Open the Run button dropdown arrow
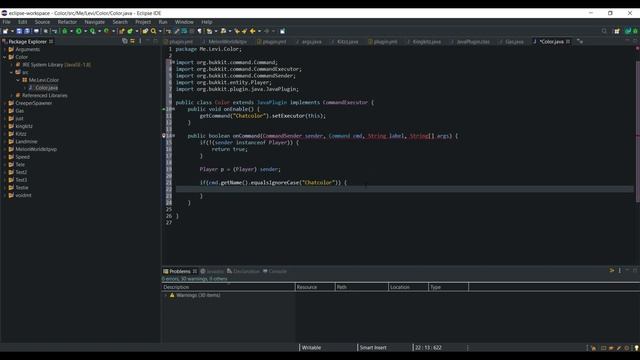640x360 pixels. coord(85,31)
